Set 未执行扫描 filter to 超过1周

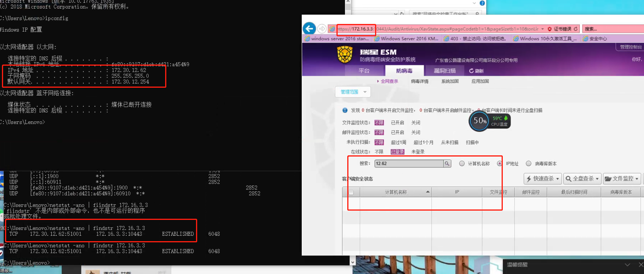[399, 143]
